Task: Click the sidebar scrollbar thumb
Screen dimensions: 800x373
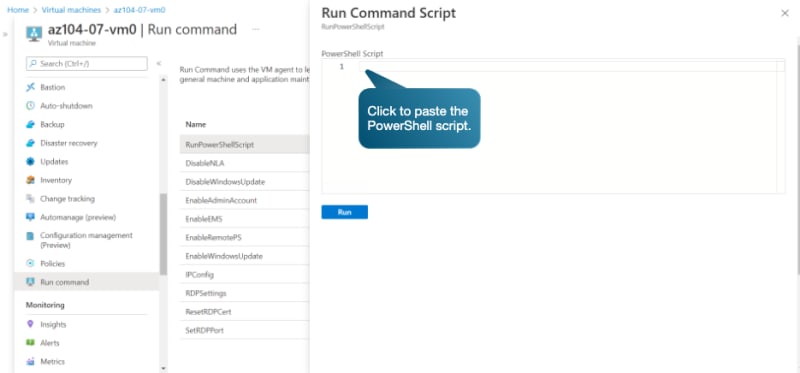Action: click(163, 234)
